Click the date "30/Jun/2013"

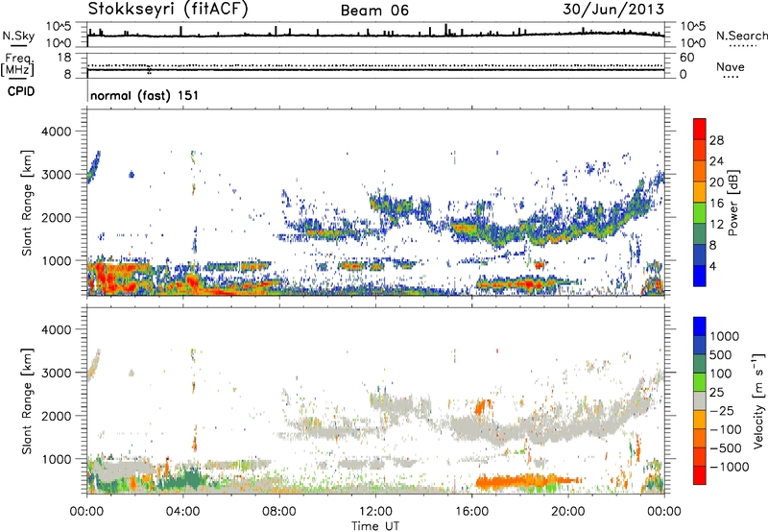(x=613, y=9)
